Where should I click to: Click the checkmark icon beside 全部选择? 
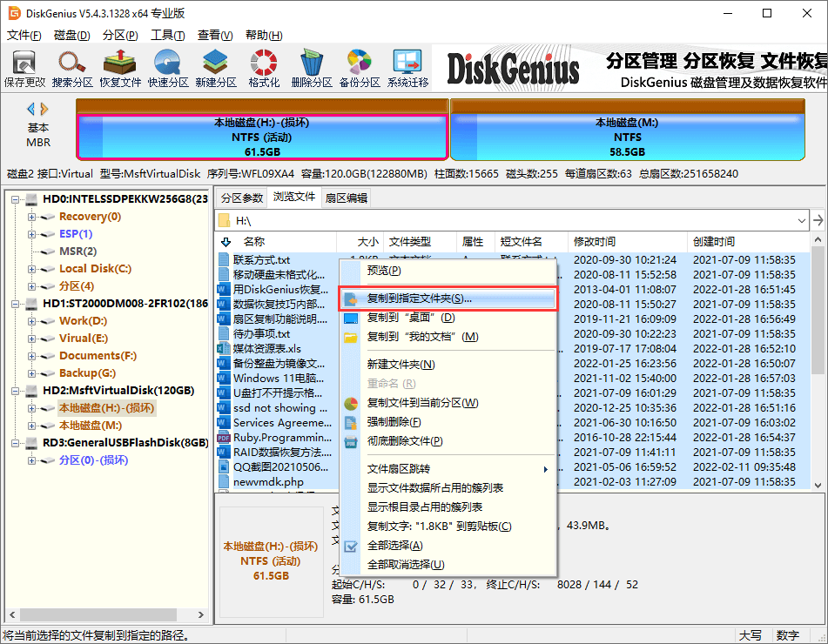351,547
